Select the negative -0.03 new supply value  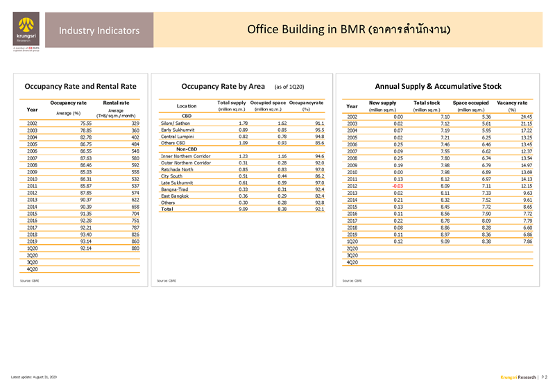pyautogui.click(x=396, y=186)
